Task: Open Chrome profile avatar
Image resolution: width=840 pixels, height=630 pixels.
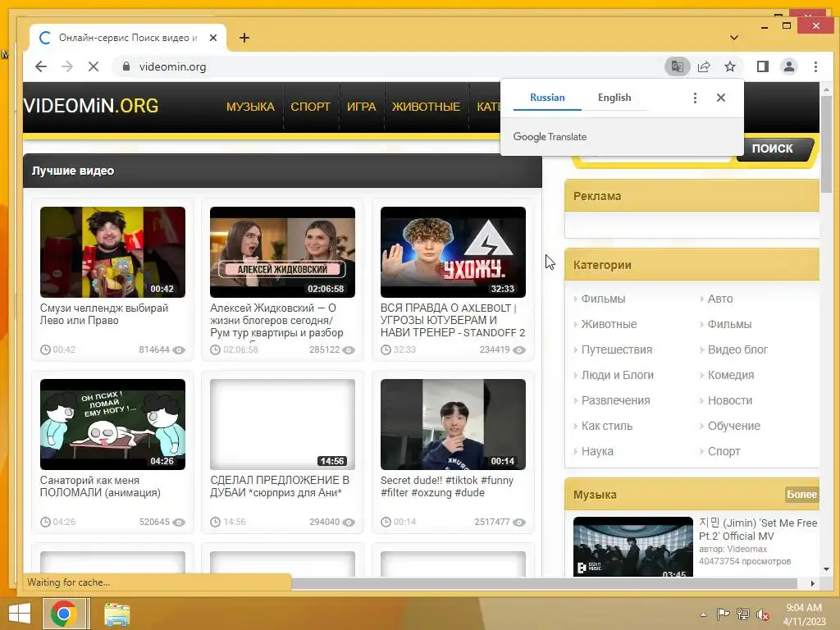Action: pyautogui.click(x=788, y=66)
